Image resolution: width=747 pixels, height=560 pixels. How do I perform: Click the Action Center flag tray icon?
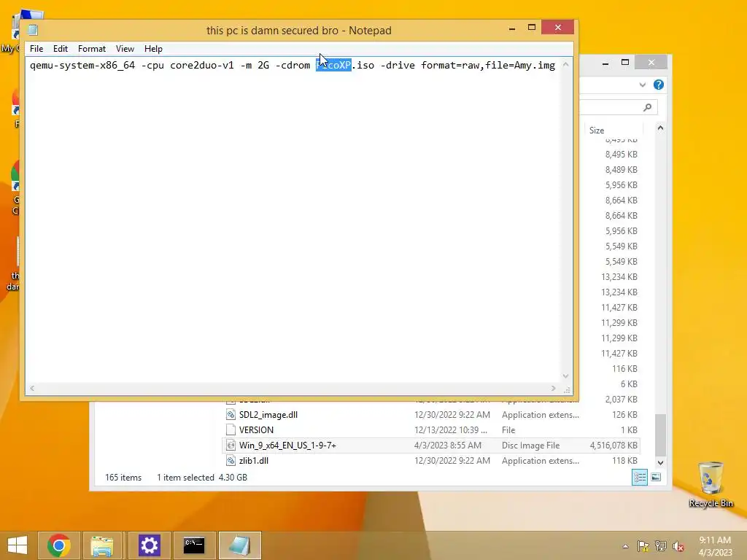click(x=643, y=546)
